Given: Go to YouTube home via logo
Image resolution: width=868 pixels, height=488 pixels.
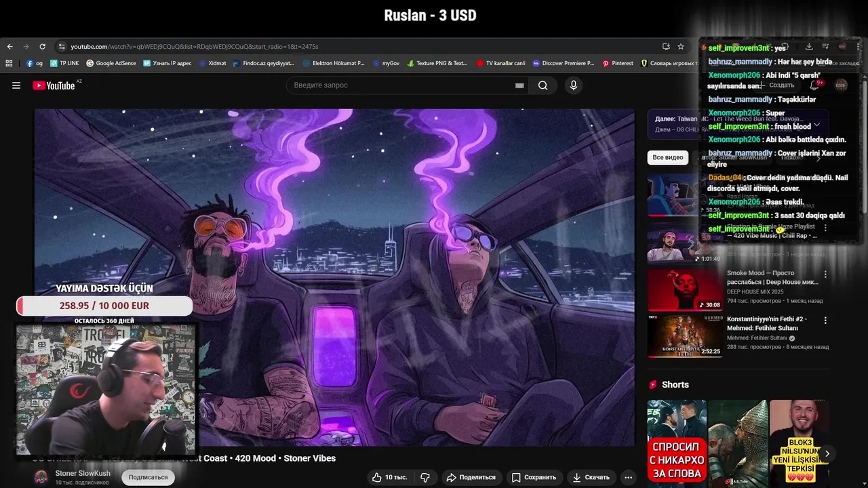Looking at the screenshot, I should click(54, 85).
